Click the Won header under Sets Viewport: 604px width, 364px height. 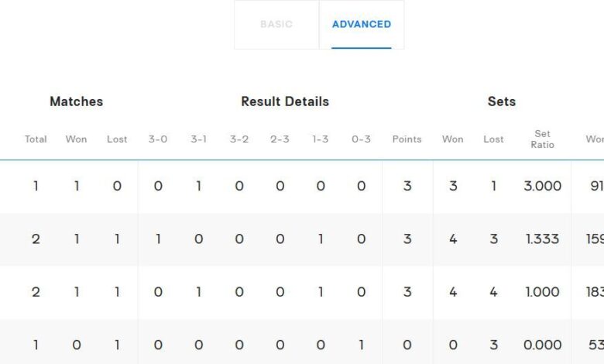(x=452, y=139)
